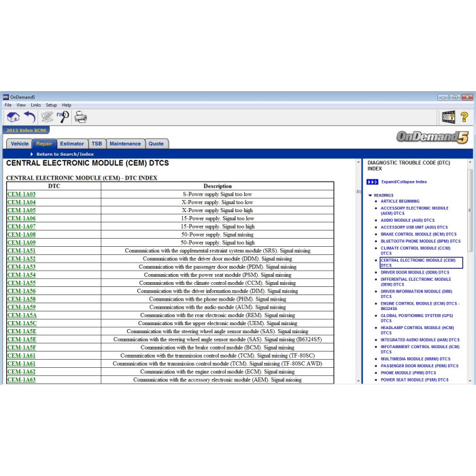Open DTC link CEM-1A54
This screenshot has width=476, height=476.
[21, 275]
